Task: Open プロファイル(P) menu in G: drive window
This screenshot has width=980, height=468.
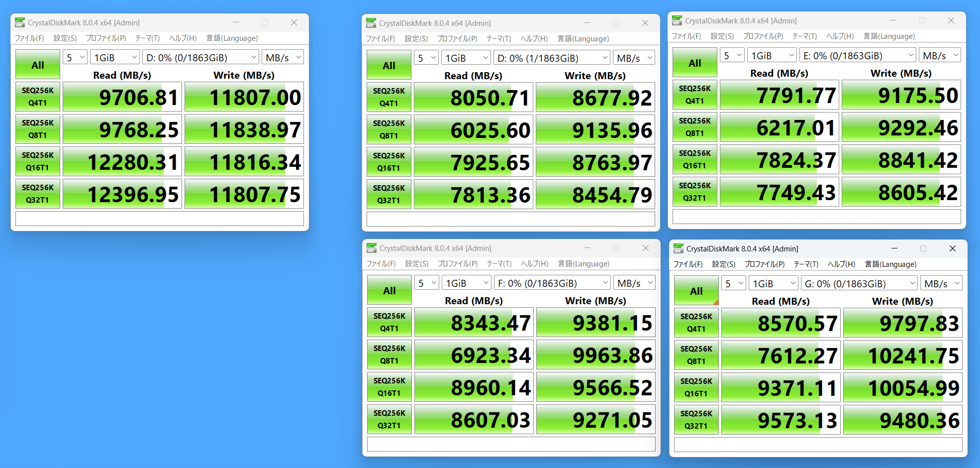Action: pyautogui.click(x=765, y=264)
